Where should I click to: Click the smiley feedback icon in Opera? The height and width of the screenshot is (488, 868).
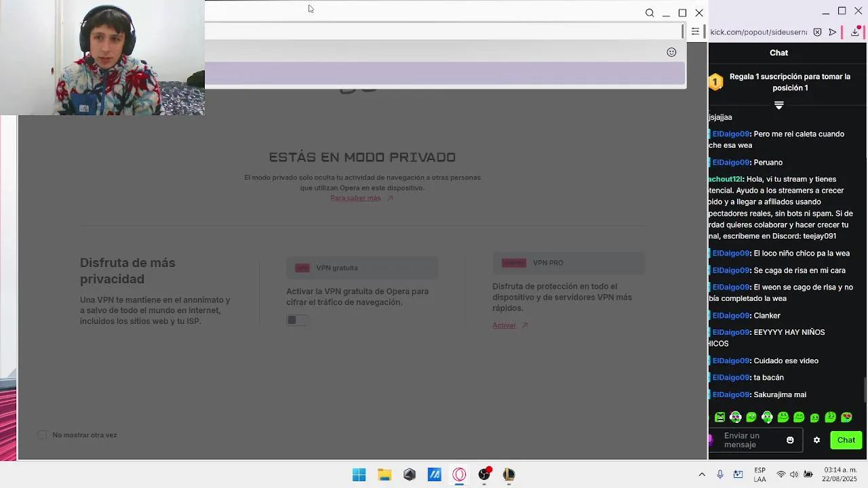point(671,52)
